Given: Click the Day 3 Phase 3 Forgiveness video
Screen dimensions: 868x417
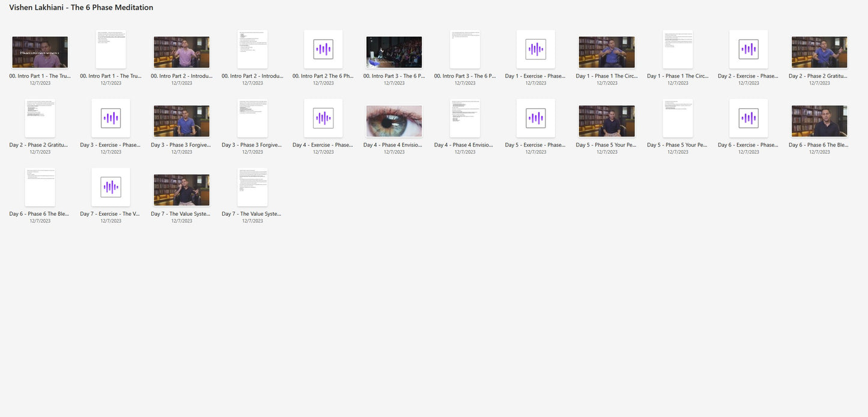Looking at the screenshot, I should click(x=181, y=121).
